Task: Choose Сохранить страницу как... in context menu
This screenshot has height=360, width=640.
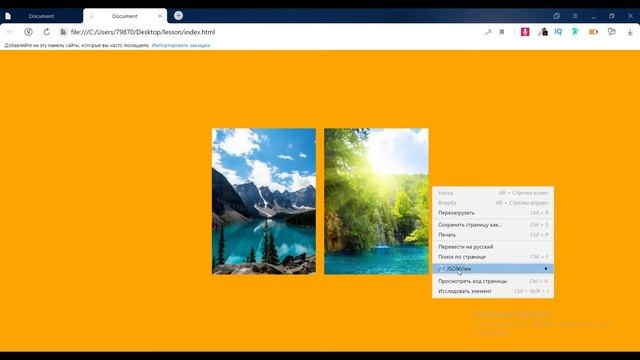Action: pos(493,224)
